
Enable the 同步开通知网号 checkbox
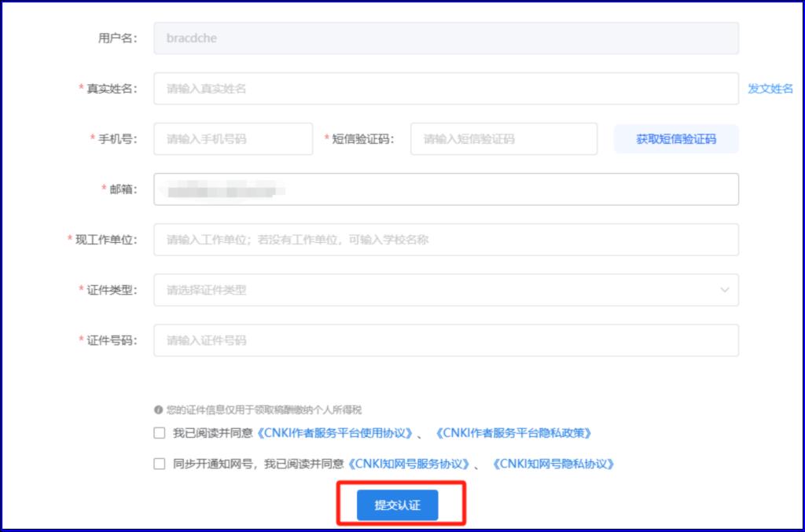point(160,464)
